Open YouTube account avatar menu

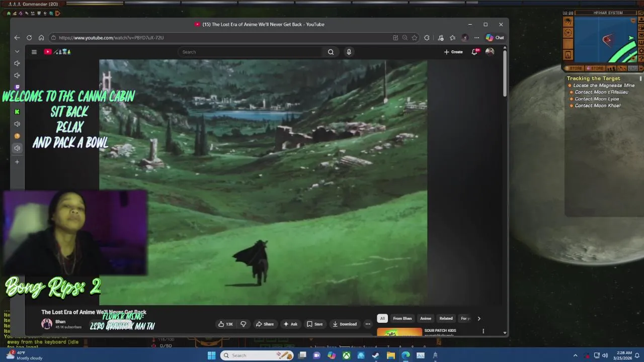tap(490, 52)
